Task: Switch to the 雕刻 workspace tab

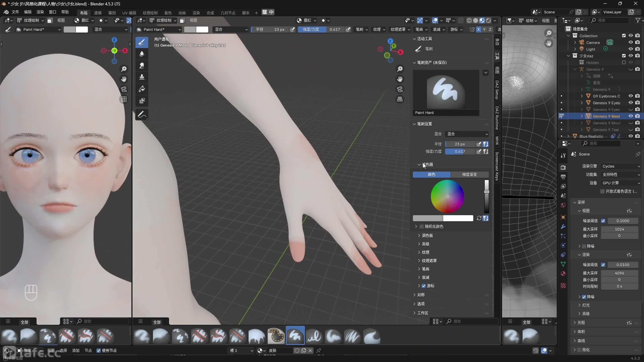Action: click(x=112, y=13)
